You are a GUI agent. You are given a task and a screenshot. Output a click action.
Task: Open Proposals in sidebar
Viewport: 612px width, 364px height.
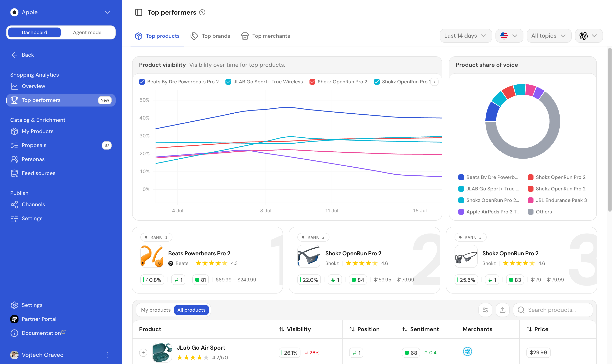[61, 145]
